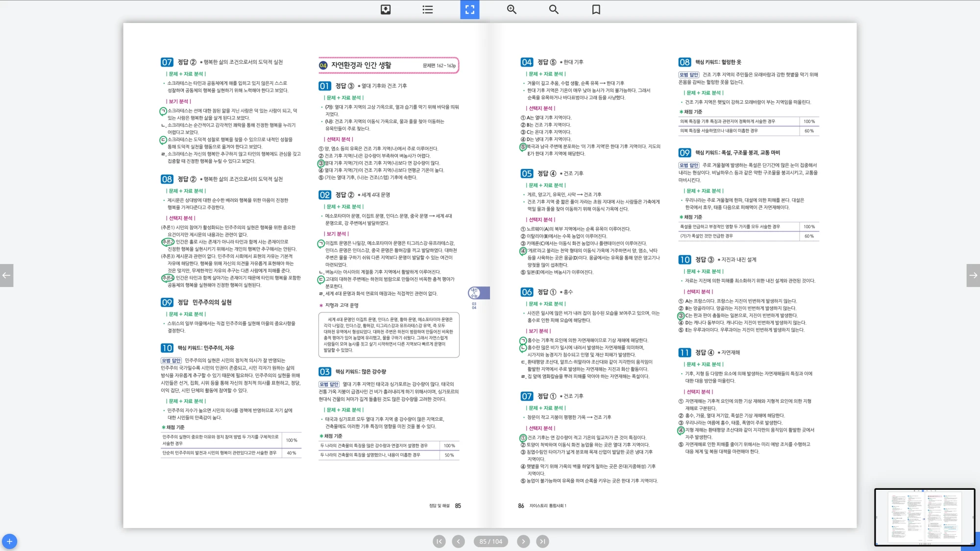Click the left edge previous-page arrow

[6, 275]
